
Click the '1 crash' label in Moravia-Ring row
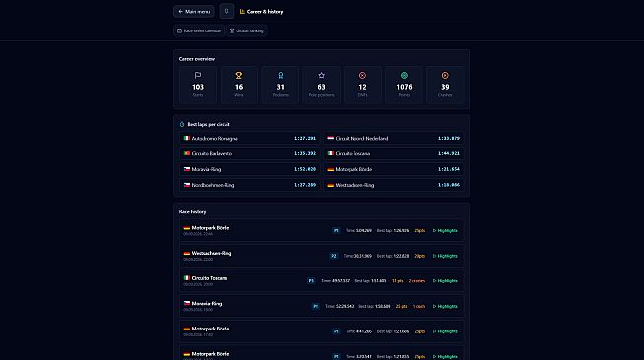coord(419,306)
